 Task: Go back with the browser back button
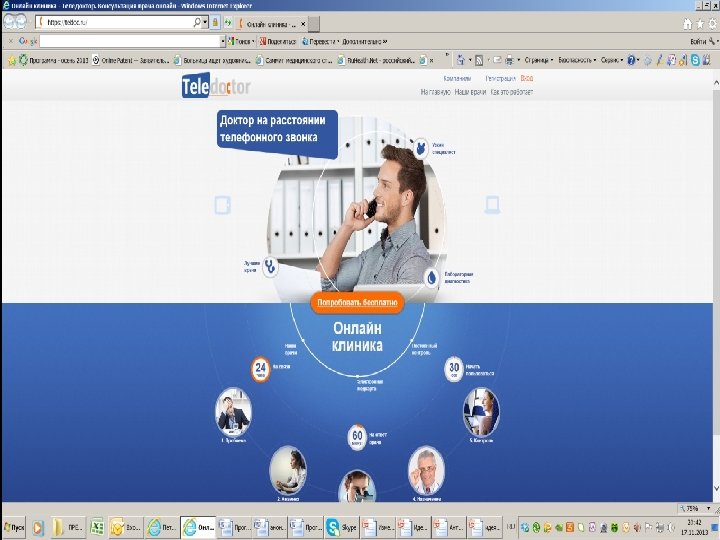[x=10, y=22]
